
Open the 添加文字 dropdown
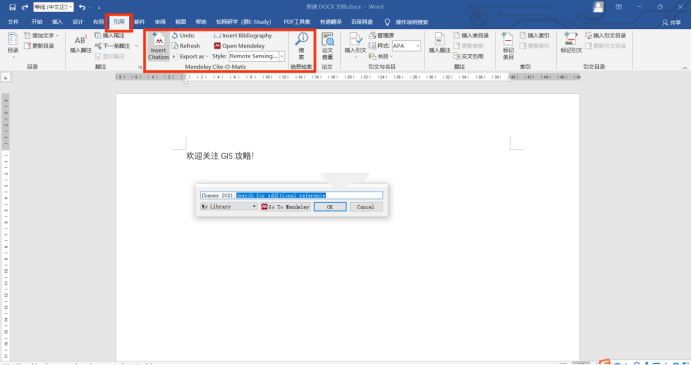41,35
